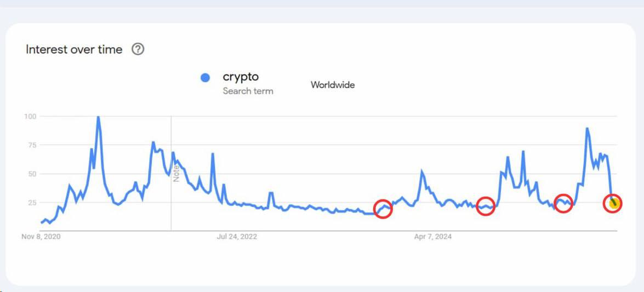Click the 25 y-axis label
Image resolution: width=644 pixels, height=292 pixels.
tap(32, 203)
